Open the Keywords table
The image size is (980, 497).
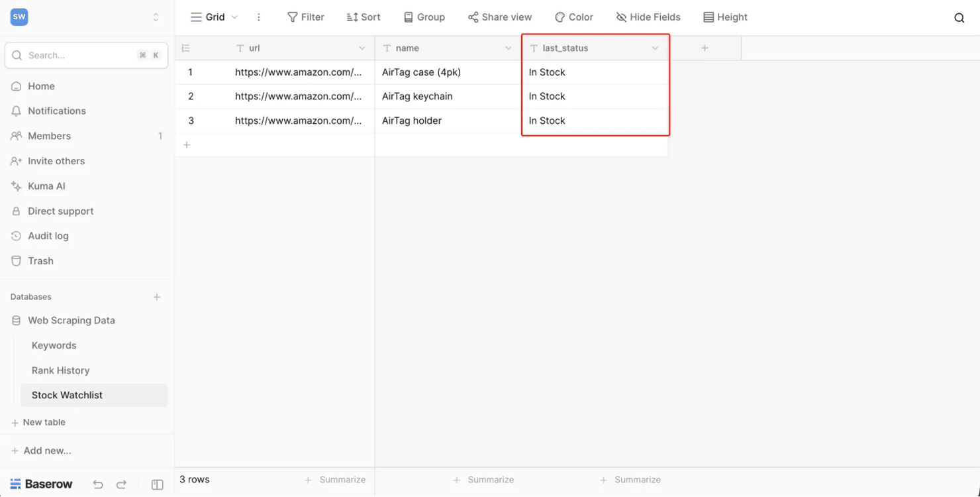pyautogui.click(x=54, y=345)
